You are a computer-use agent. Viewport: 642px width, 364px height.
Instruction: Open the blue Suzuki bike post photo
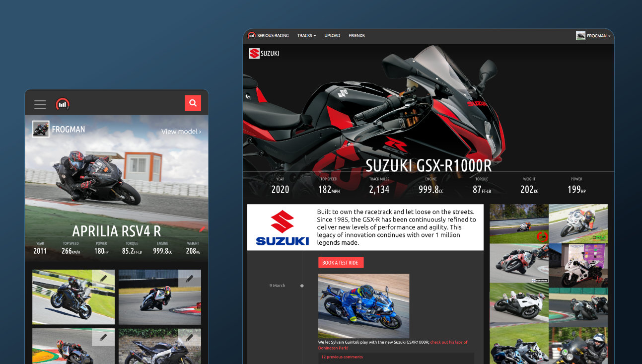click(x=363, y=306)
